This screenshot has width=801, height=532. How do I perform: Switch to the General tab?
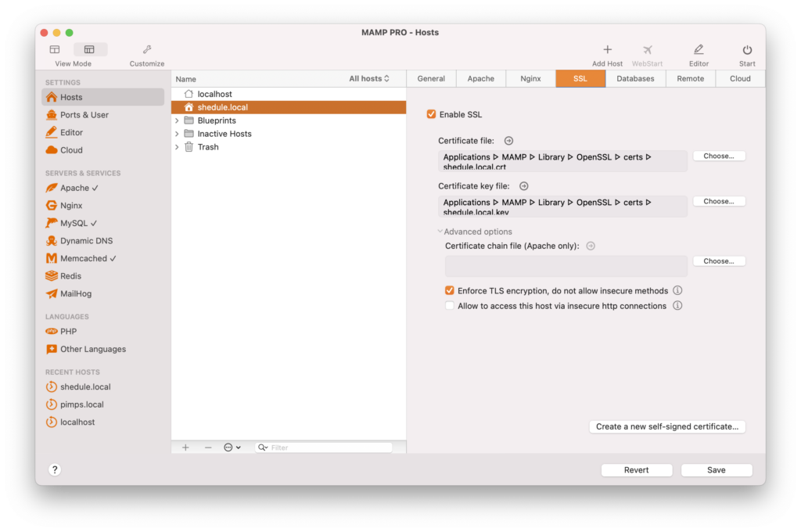(x=431, y=79)
